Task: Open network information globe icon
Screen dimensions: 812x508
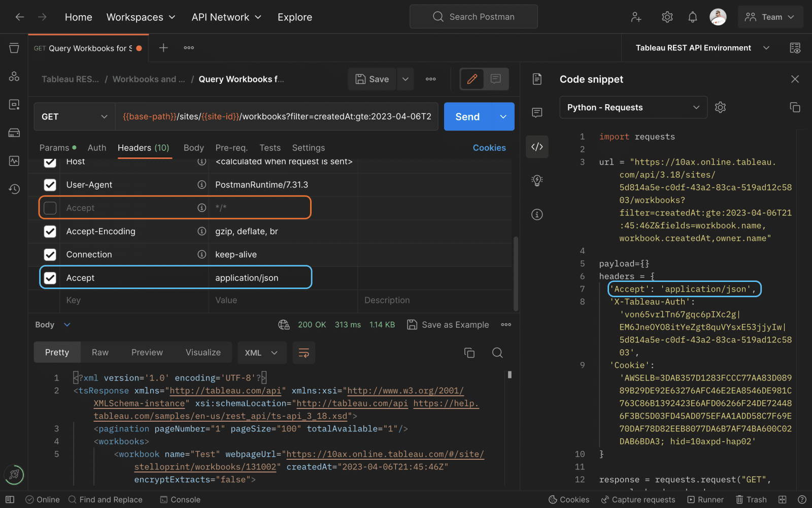Action: [x=284, y=325]
